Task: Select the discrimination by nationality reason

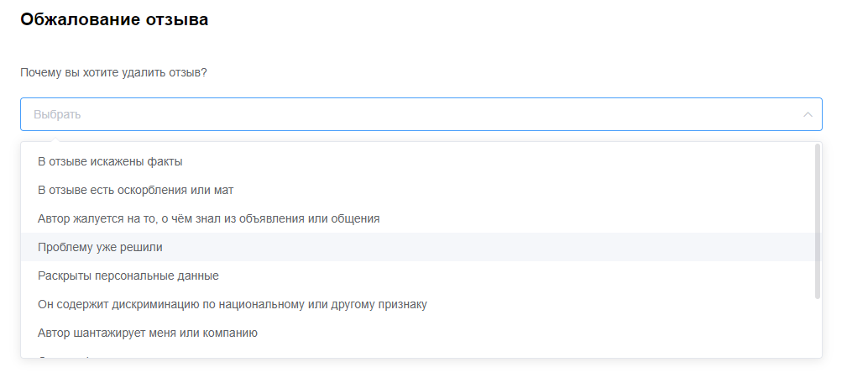Action: click(232, 304)
